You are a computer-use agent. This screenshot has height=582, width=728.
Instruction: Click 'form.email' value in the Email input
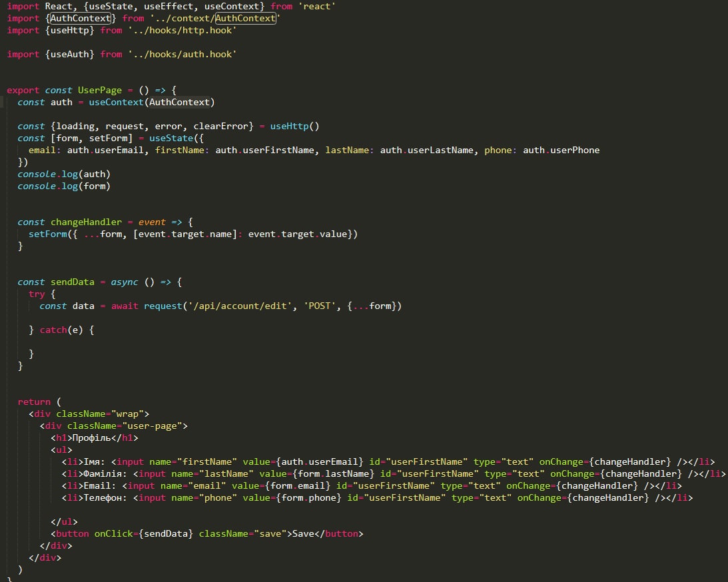coord(297,486)
